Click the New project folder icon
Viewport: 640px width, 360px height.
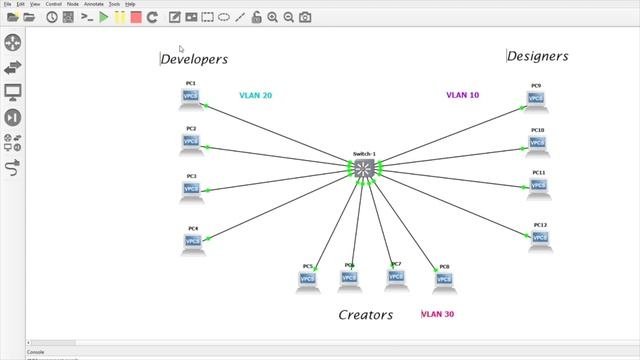[13, 17]
